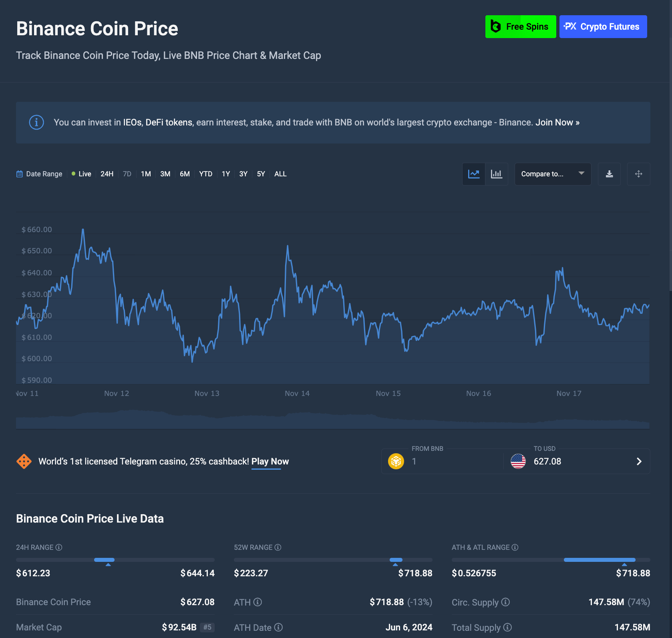Select the 1M range tab
Image resolution: width=672 pixels, height=638 pixels.
(146, 174)
